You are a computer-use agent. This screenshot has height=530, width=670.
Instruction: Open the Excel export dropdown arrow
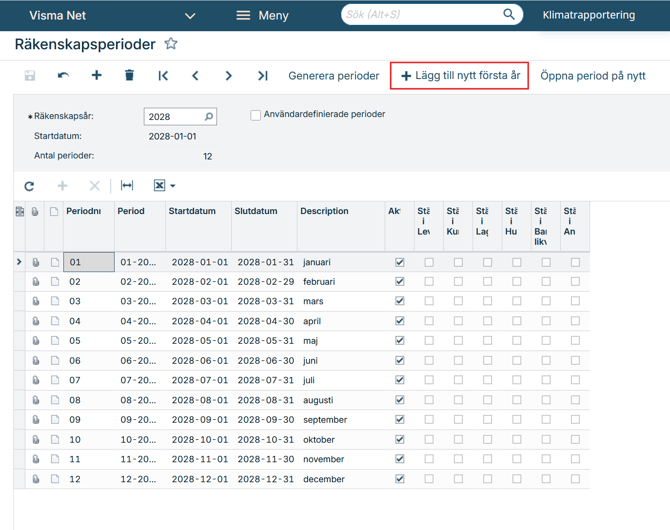[x=173, y=186]
